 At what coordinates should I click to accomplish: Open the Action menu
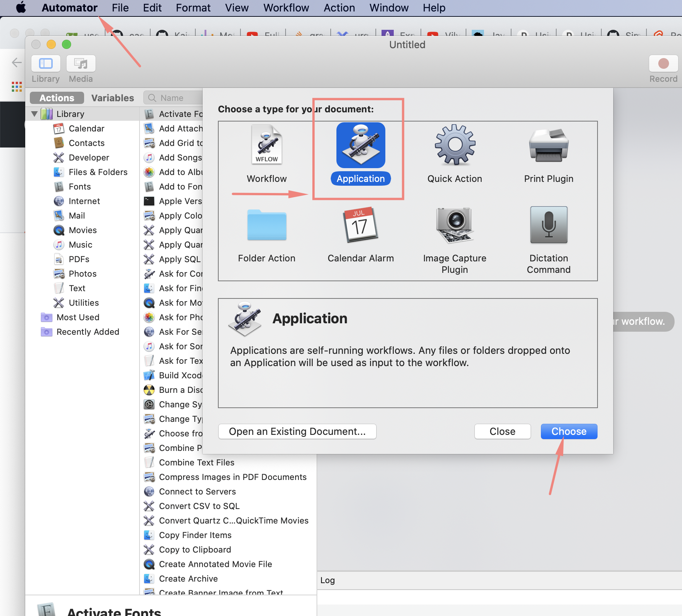[339, 8]
